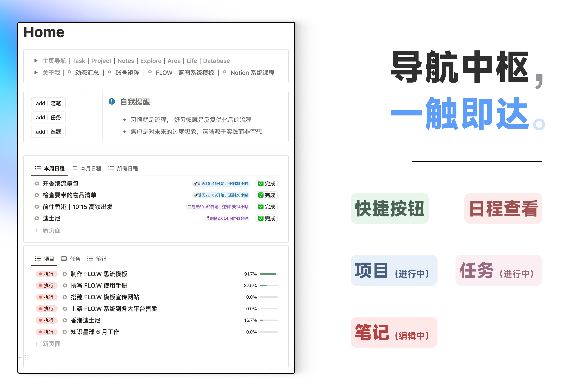Viewport: 588px width, 389px height.
Task: Click 后天09:00开始 countdown tag
Action: tap(218, 207)
